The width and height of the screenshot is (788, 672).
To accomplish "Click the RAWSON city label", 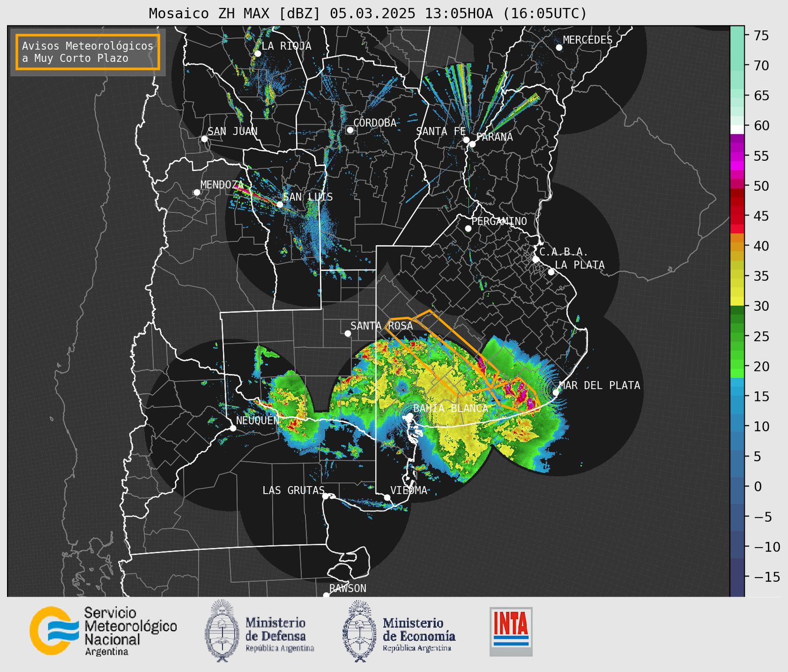I will (348, 588).
